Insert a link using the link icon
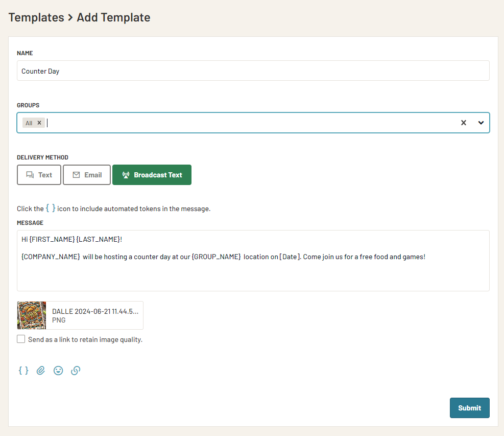Viewport: 504px width, 436px height. [x=76, y=370]
